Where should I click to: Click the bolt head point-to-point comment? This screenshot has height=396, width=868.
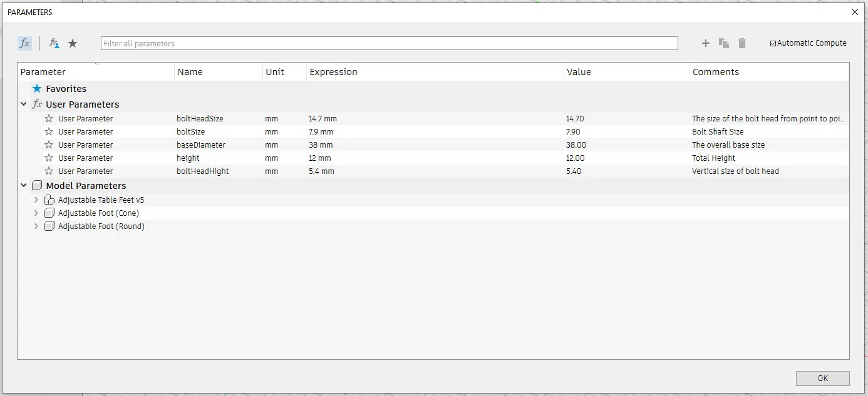(769, 118)
